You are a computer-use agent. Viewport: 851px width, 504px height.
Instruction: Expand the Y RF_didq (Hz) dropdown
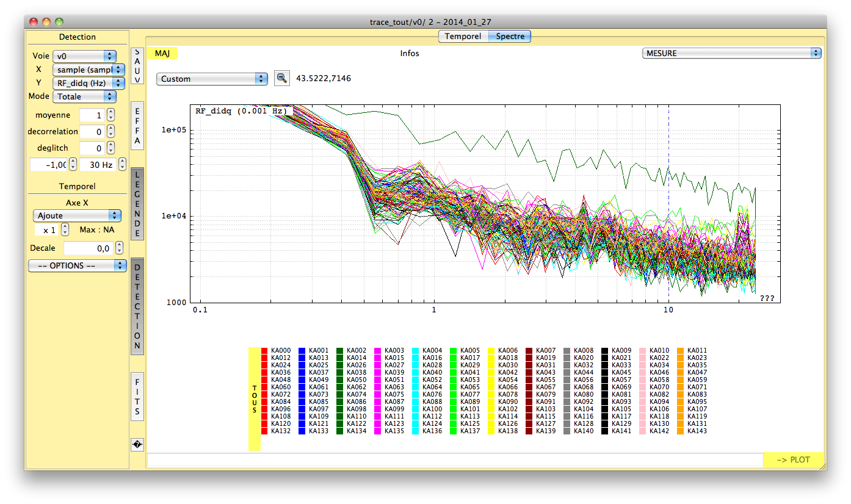click(x=89, y=83)
